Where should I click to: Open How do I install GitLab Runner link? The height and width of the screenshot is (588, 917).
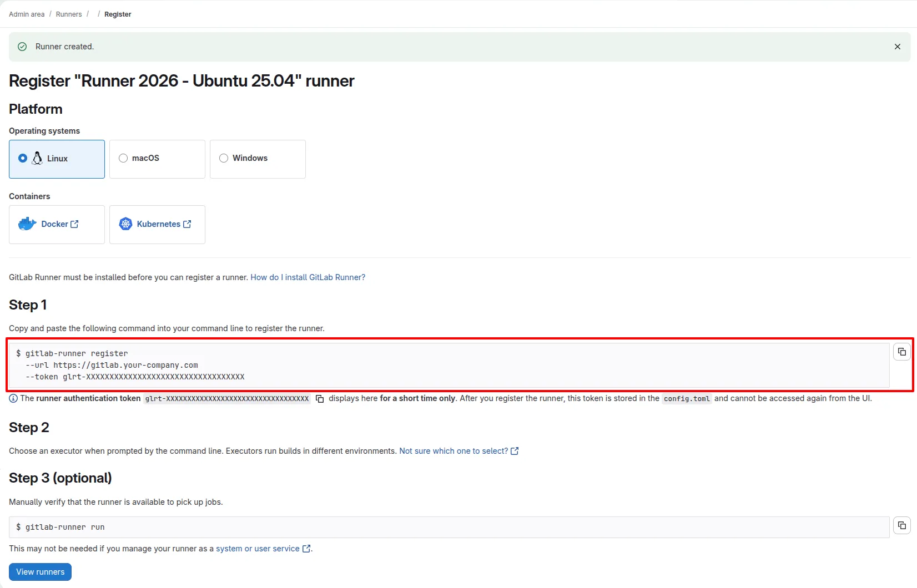pos(308,277)
